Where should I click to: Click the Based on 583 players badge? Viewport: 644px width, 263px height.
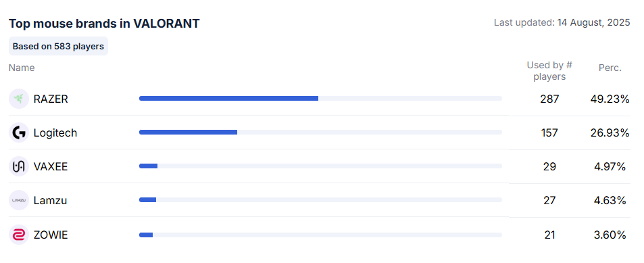click(x=58, y=46)
